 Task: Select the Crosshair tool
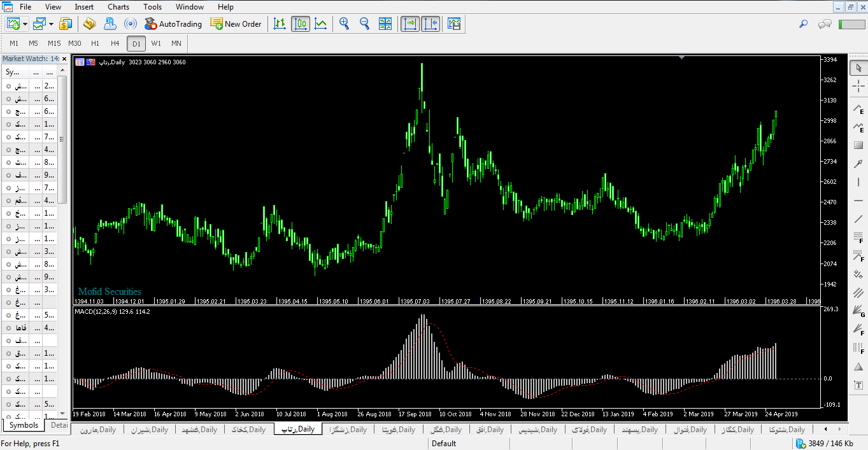858,87
